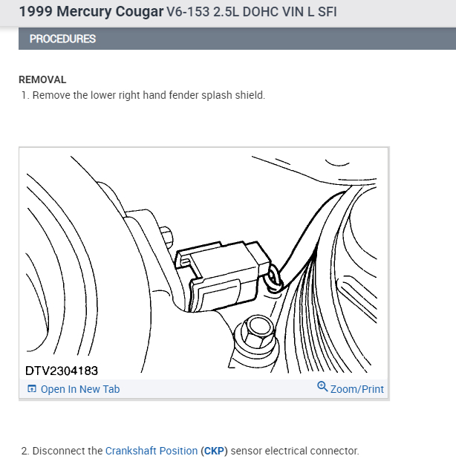Click the CKP sensor connector body in diagram
This screenshot has width=456, height=476.
click(x=223, y=276)
